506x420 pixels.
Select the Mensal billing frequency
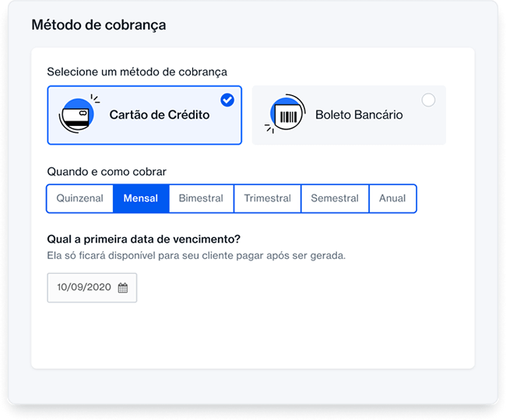[x=140, y=198]
